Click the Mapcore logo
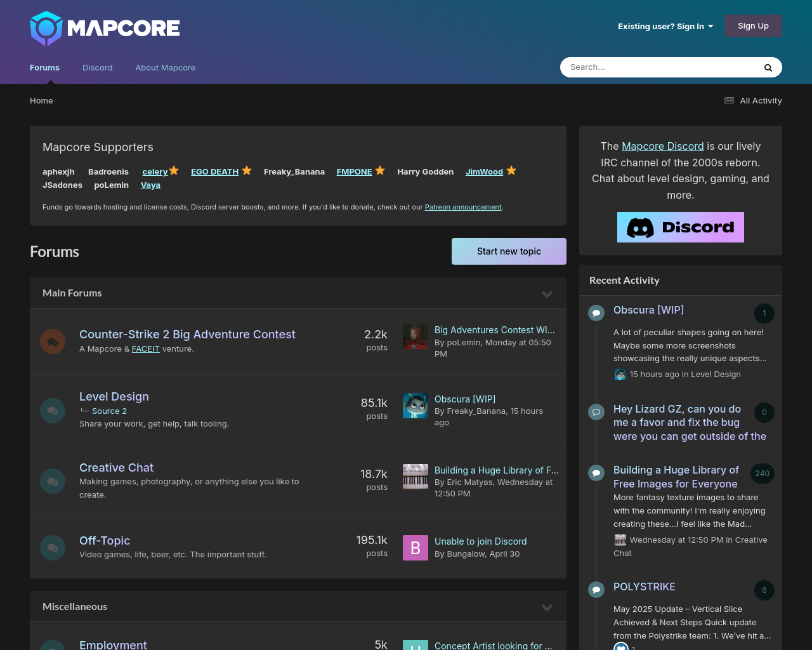The image size is (812, 650). point(105,28)
